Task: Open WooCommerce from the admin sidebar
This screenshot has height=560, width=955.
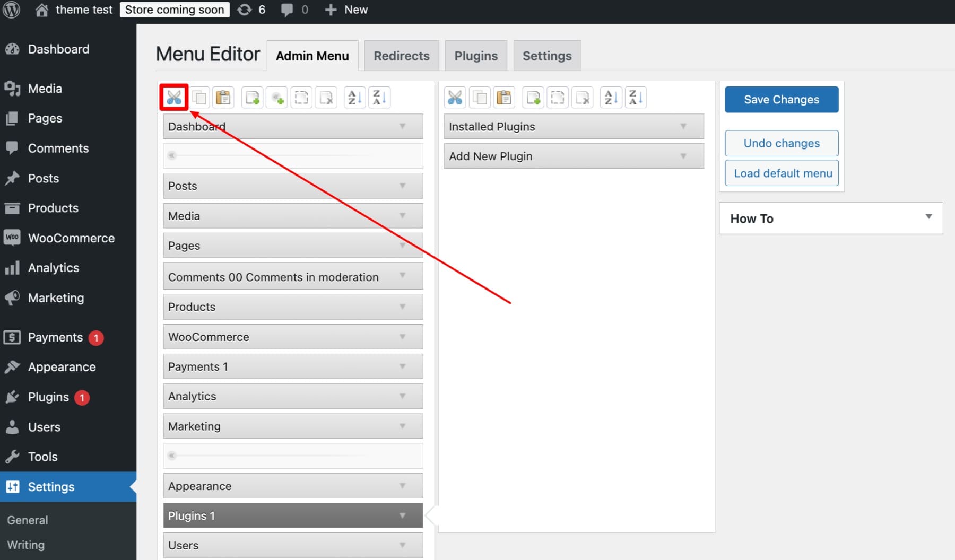Action: [x=71, y=238]
